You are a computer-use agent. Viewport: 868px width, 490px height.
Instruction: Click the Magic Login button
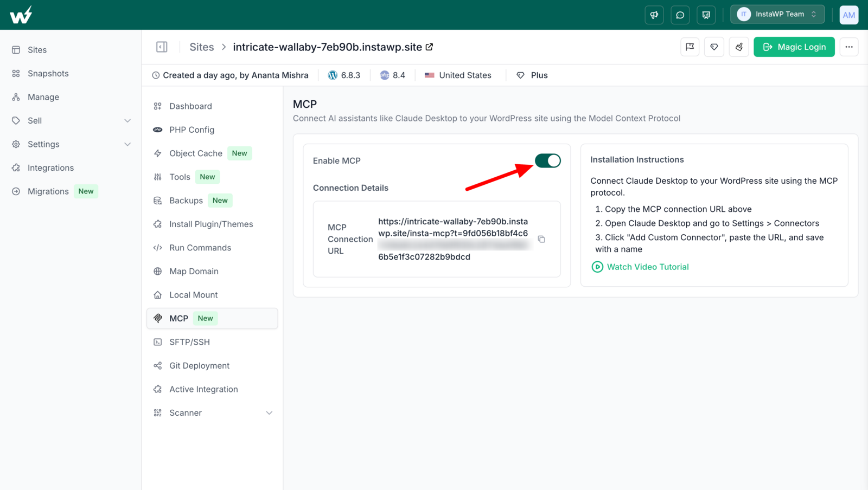click(794, 47)
